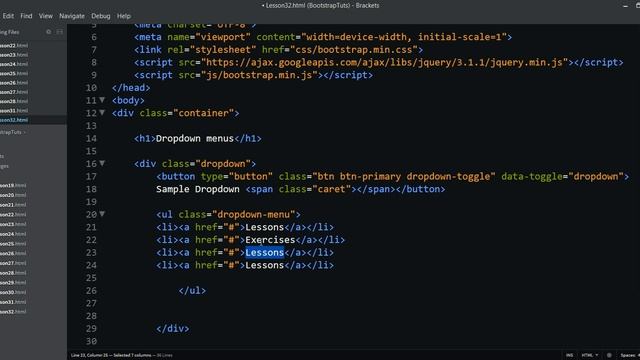
Task: Open the BootstrapTuts project dropdown
Action: click(12, 132)
